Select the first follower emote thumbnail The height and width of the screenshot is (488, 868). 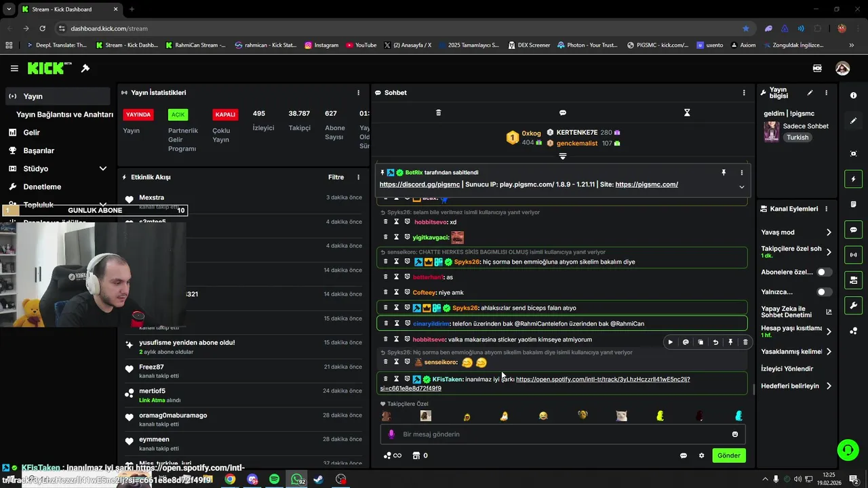pyautogui.click(x=387, y=416)
